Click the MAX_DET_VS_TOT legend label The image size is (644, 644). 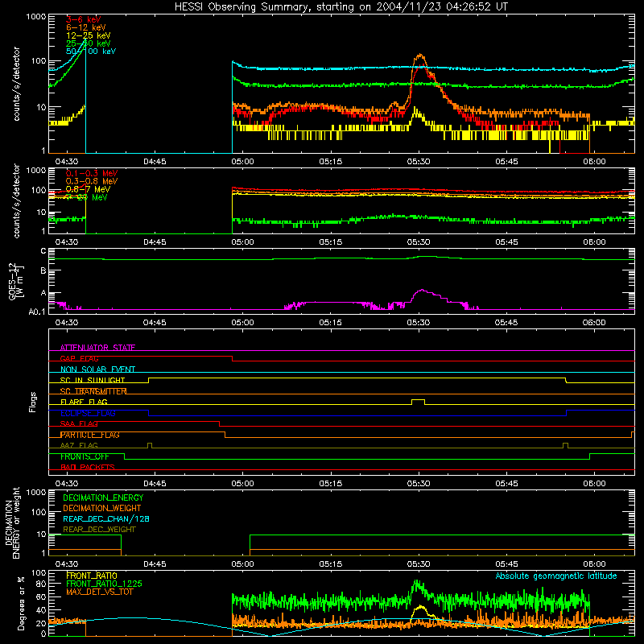pyautogui.click(x=100, y=592)
